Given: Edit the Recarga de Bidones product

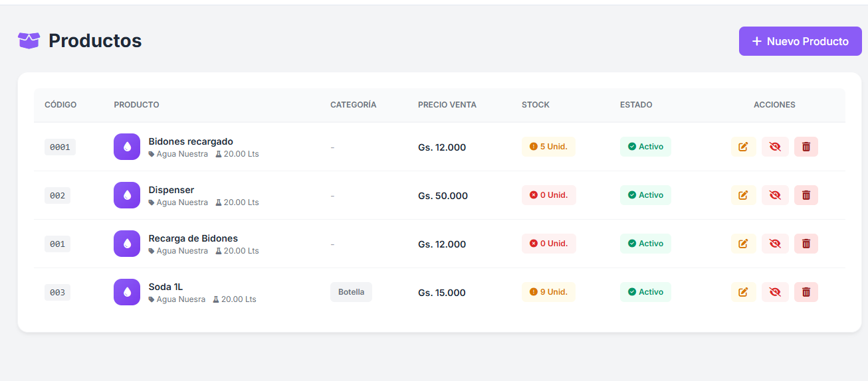Looking at the screenshot, I should (743, 244).
